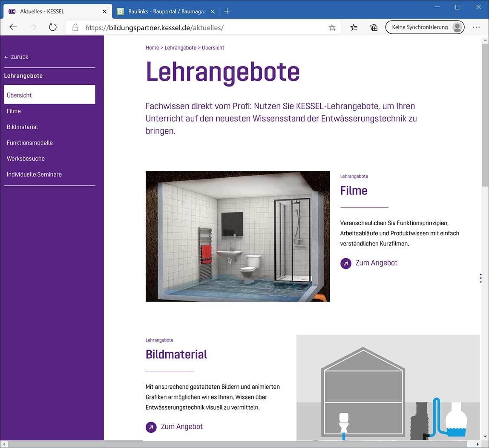Open the Collections icon
Viewport: 489px width, 448px height.
coord(374,27)
